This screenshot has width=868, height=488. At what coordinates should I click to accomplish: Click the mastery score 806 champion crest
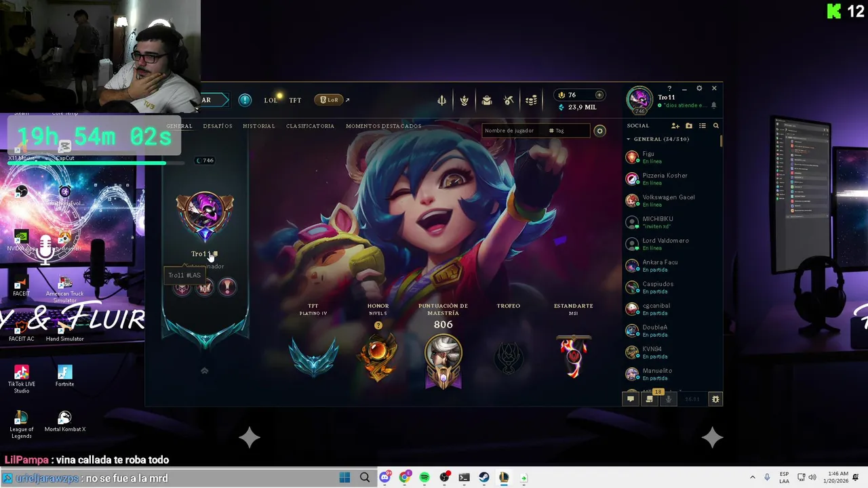443,362
